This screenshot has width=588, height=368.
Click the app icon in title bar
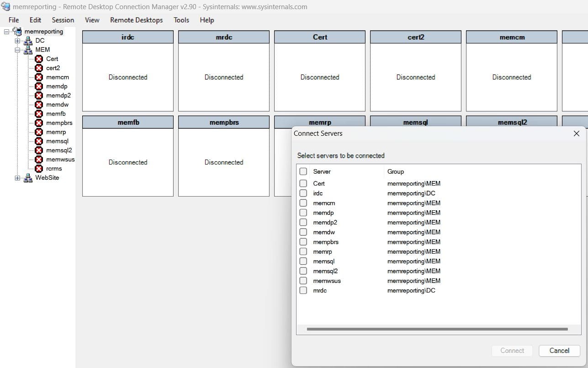point(6,7)
